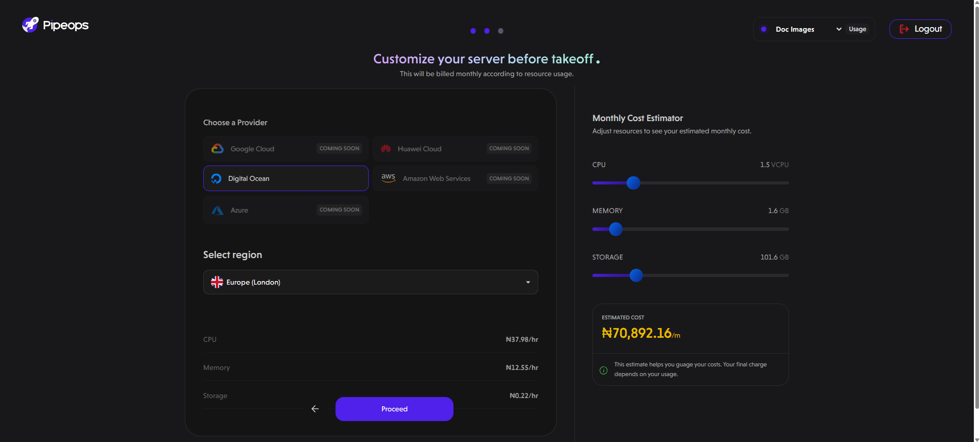
Task: Select the Azure provider card
Action: [286, 210]
